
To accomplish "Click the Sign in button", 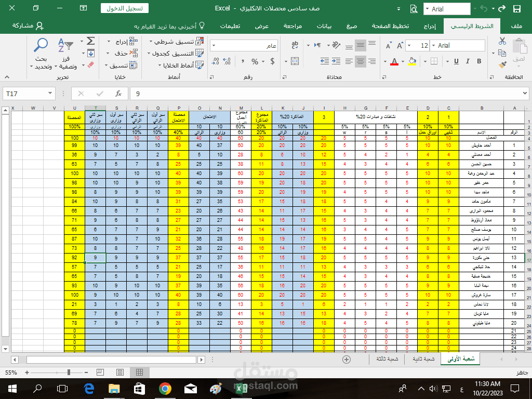I will point(125,8).
